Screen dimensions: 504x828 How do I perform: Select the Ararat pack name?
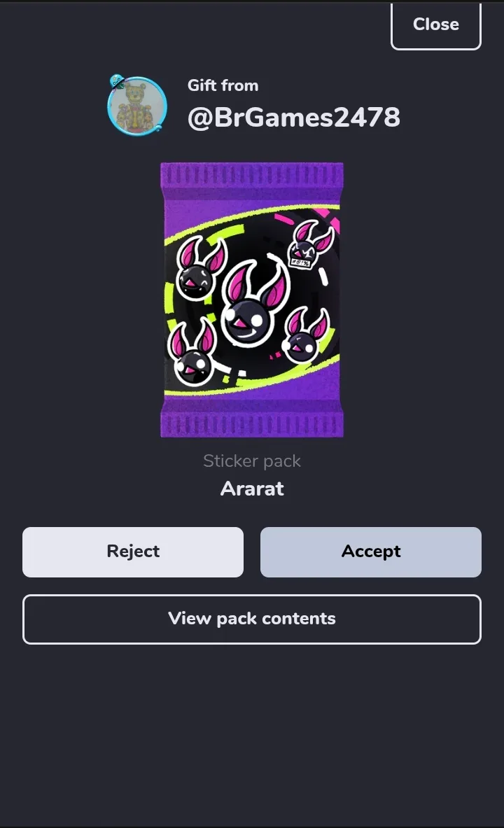pos(252,489)
